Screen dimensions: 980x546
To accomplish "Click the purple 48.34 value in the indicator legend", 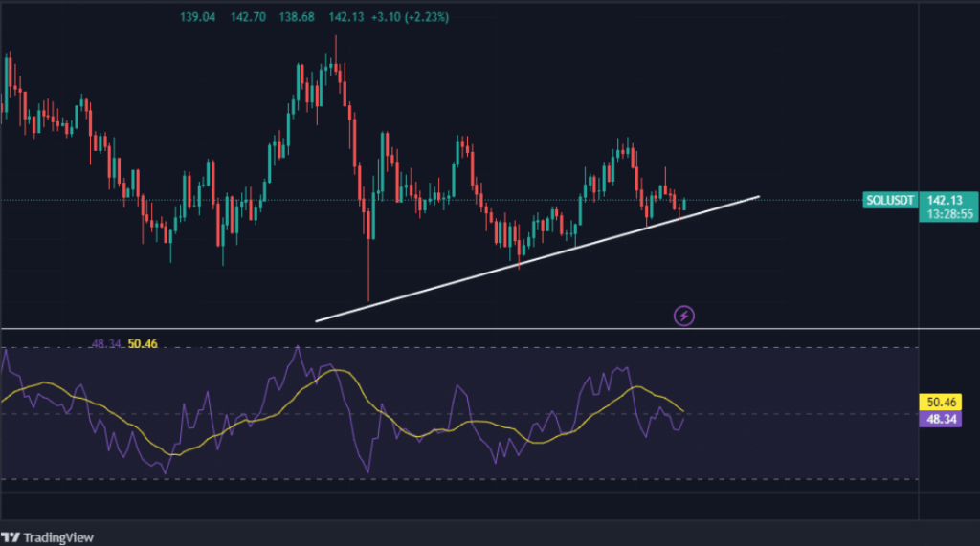I will [x=105, y=343].
